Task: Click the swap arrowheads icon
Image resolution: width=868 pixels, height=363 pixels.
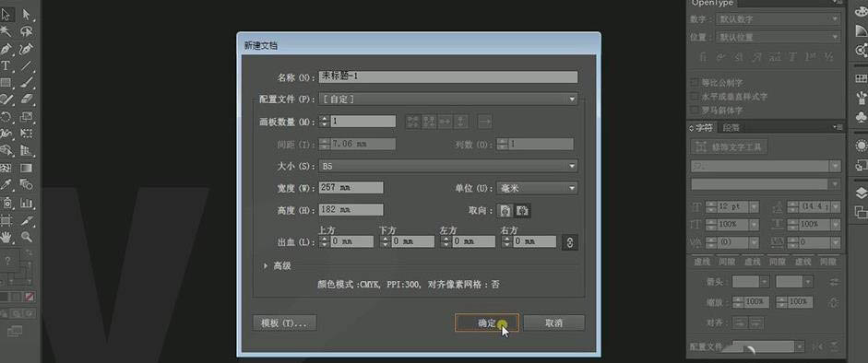Action: 834,282
